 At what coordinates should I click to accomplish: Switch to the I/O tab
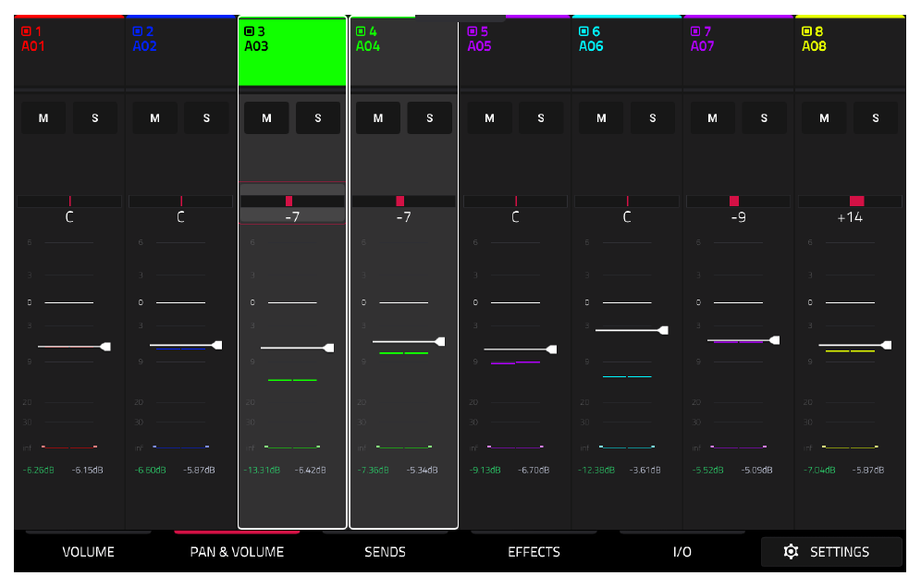pos(682,552)
